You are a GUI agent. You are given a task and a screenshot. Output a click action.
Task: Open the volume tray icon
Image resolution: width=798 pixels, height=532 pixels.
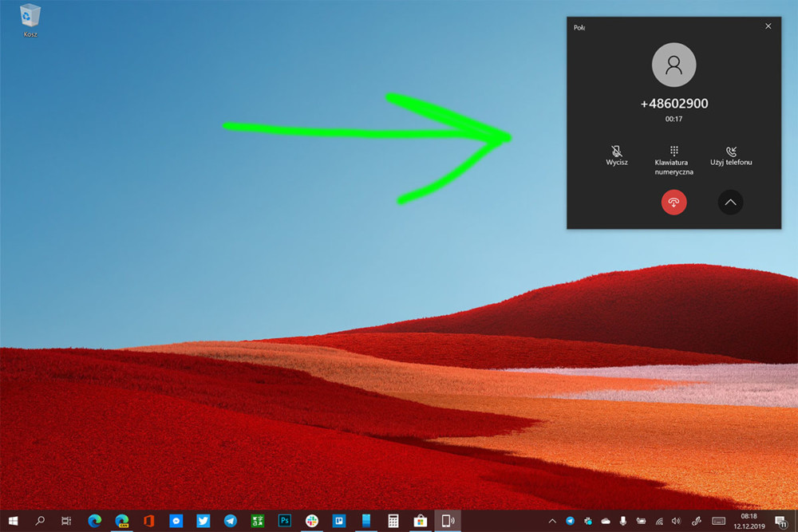677,521
